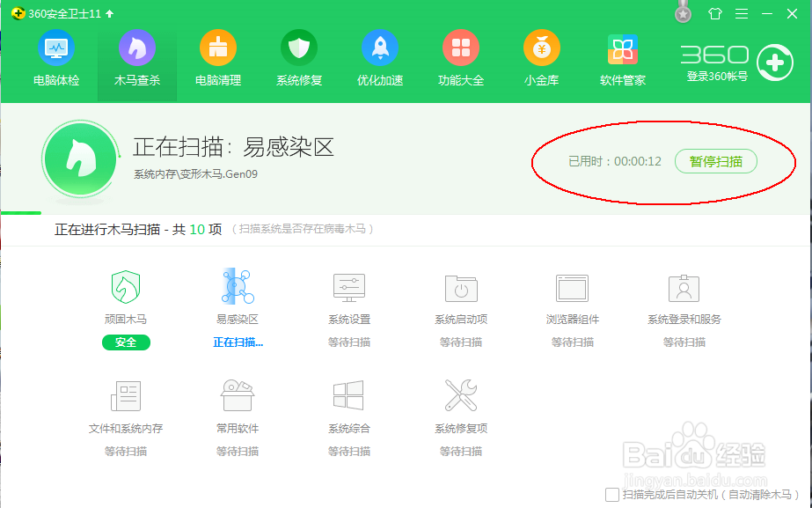Open 软件管家 software manager
The image size is (812, 508).
click(623, 58)
